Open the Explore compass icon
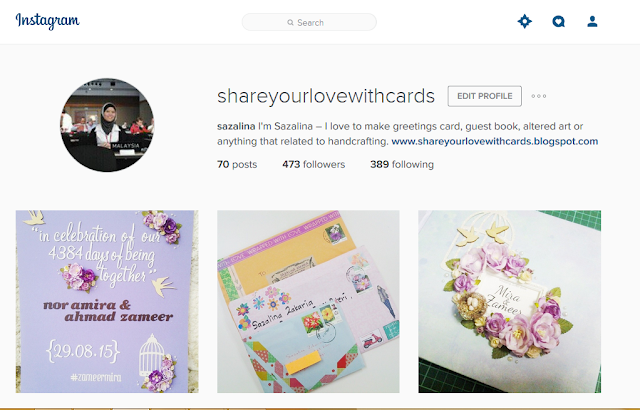Image resolution: width=640 pixels, height=410 pixels. (524, 21)
